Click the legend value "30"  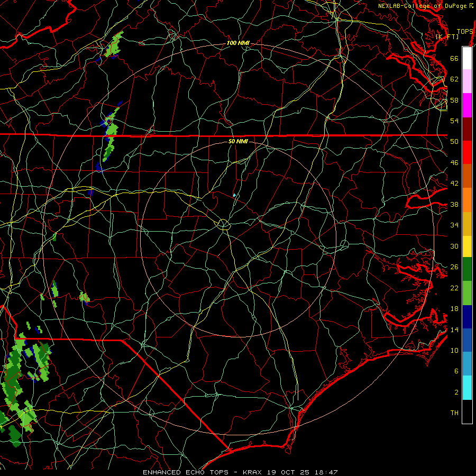[454, 246]
